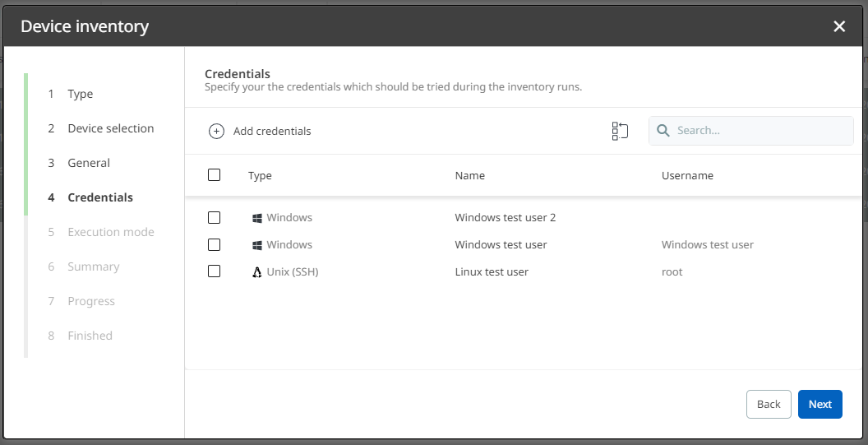
Task: Sort by the Name column header
Action: pyautogui.click(x=470, y=175)
